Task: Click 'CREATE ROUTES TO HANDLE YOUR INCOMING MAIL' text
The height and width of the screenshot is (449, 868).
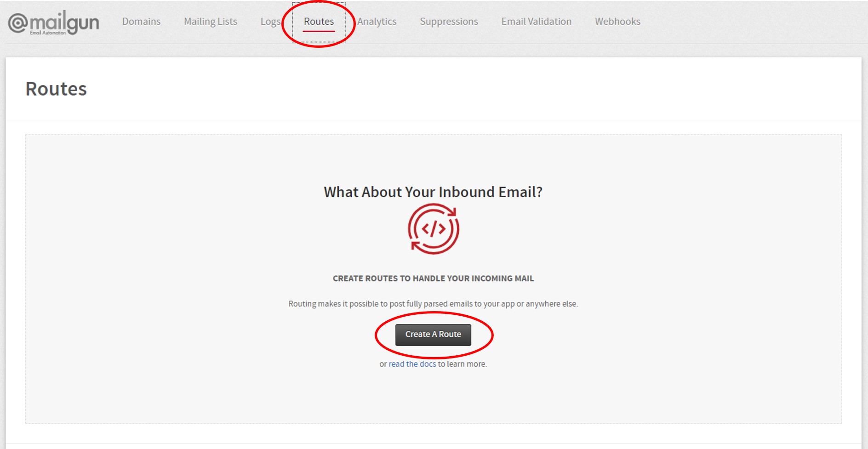Action: (433, 278)
